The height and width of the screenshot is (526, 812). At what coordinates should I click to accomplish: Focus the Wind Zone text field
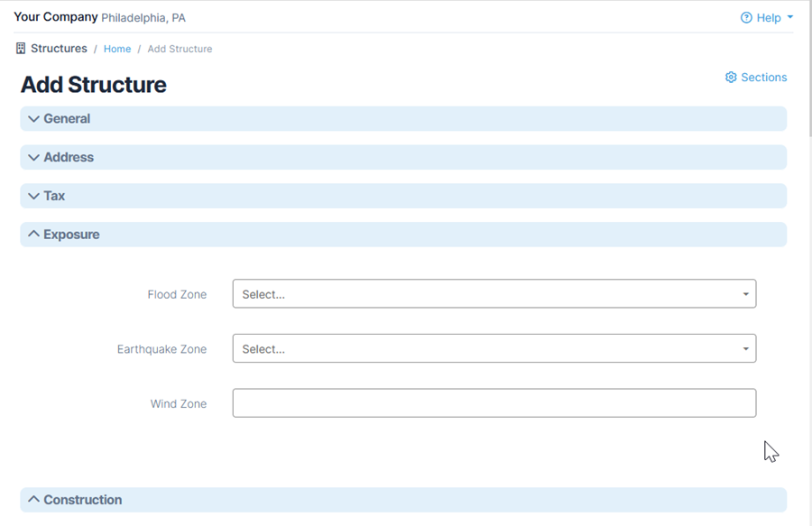(x=494, y=403)
